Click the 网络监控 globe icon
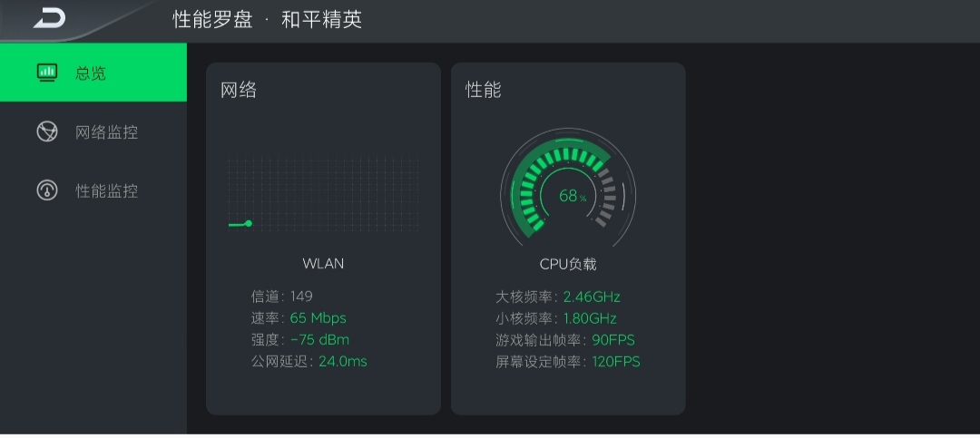This screenshot has width=980, height=438. [x=47, y=131]
